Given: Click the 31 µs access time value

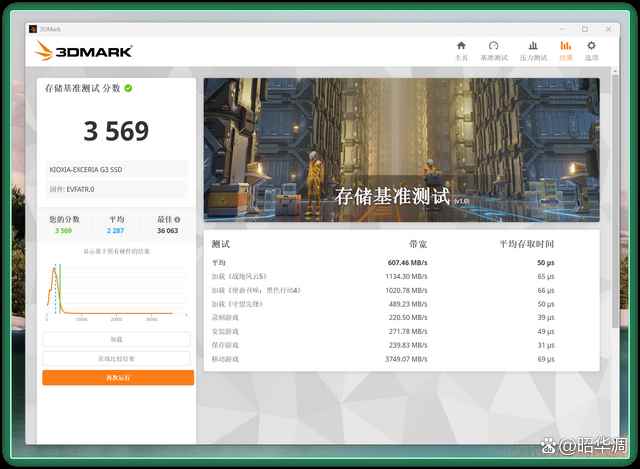Looking at the screenshot, I should 546,345.
